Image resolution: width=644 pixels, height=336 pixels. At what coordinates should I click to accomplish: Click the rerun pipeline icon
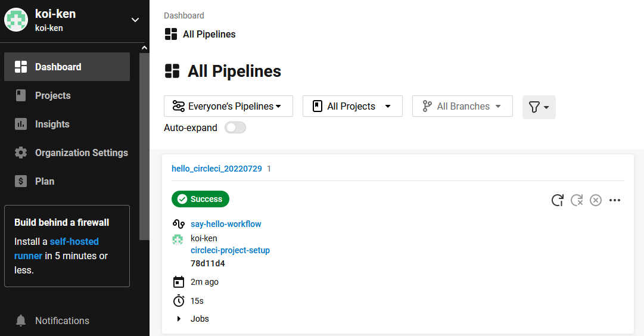(557, 200)
